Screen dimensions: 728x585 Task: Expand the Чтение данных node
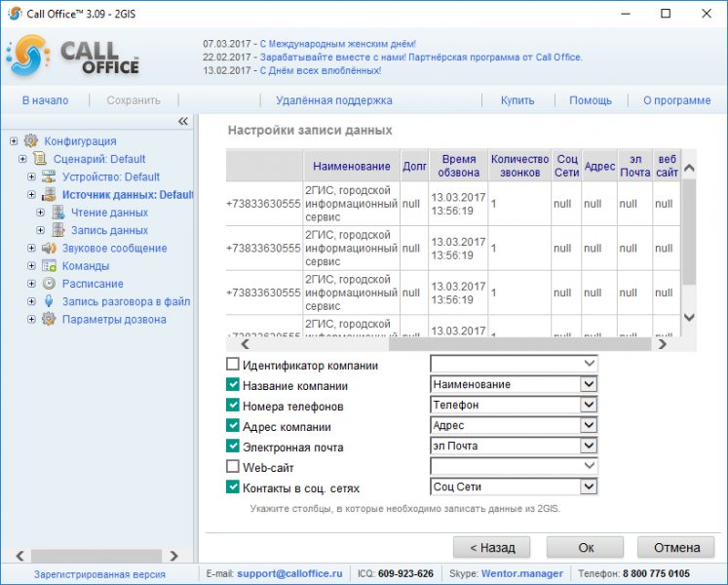pos(40,213)
